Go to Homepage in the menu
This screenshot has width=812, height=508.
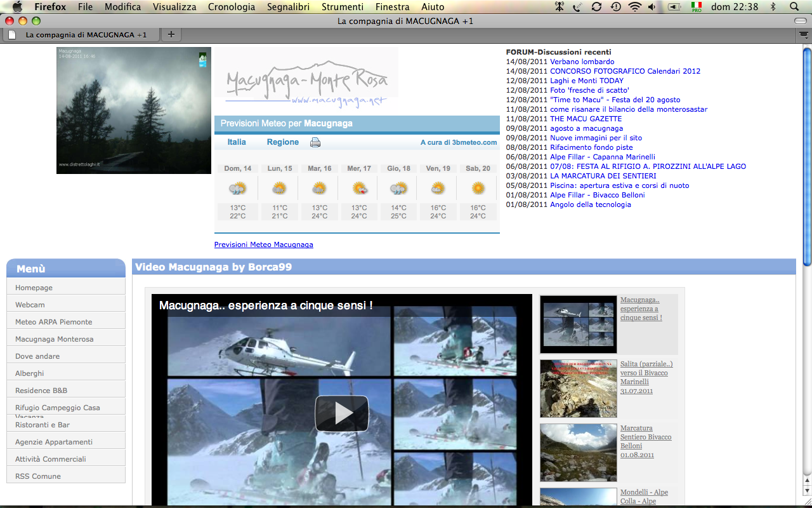click(x=66, y=288)
